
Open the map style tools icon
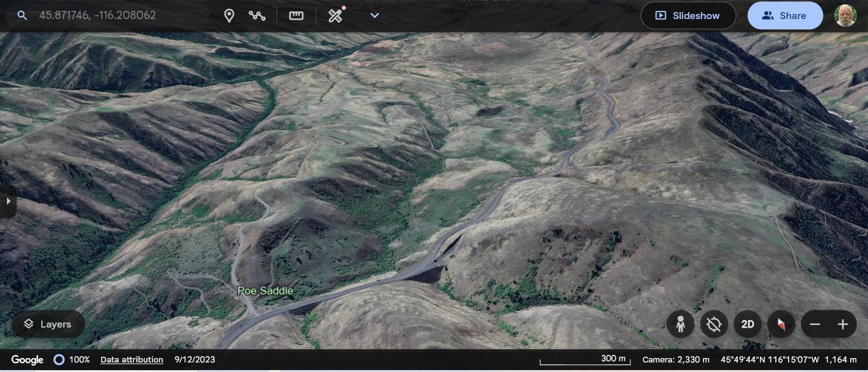336,15
